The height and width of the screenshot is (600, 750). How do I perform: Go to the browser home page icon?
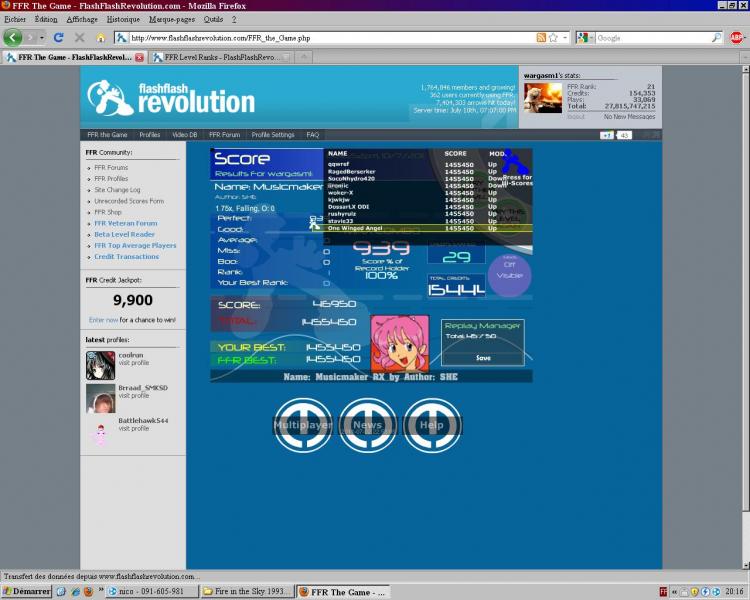[100, 38]
